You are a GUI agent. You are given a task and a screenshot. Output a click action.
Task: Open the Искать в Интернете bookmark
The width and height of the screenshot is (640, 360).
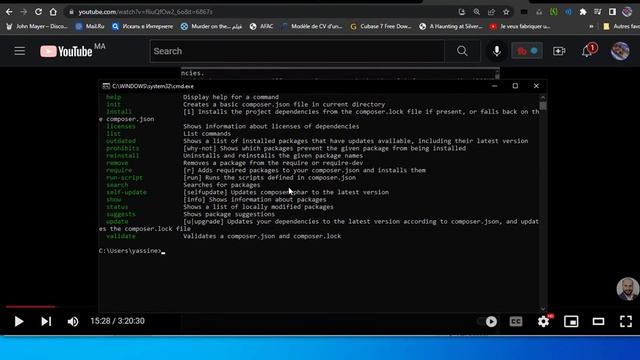click(142, 26)
